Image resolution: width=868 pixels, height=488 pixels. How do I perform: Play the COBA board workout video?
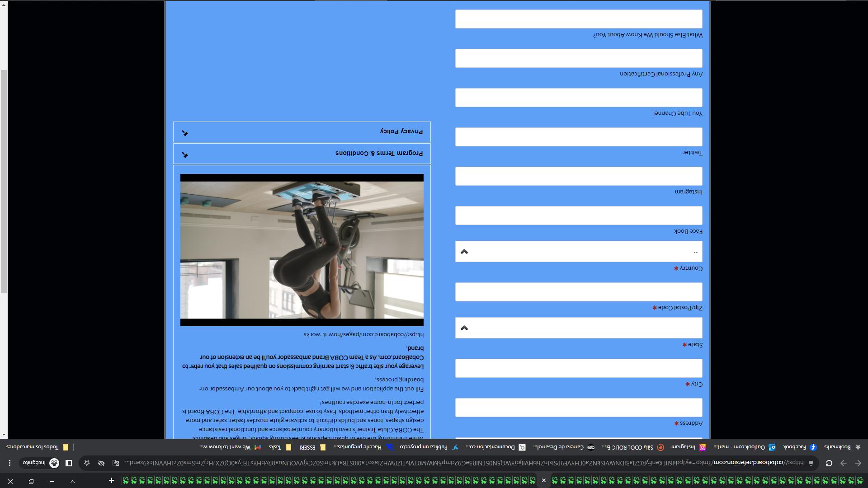302,250
